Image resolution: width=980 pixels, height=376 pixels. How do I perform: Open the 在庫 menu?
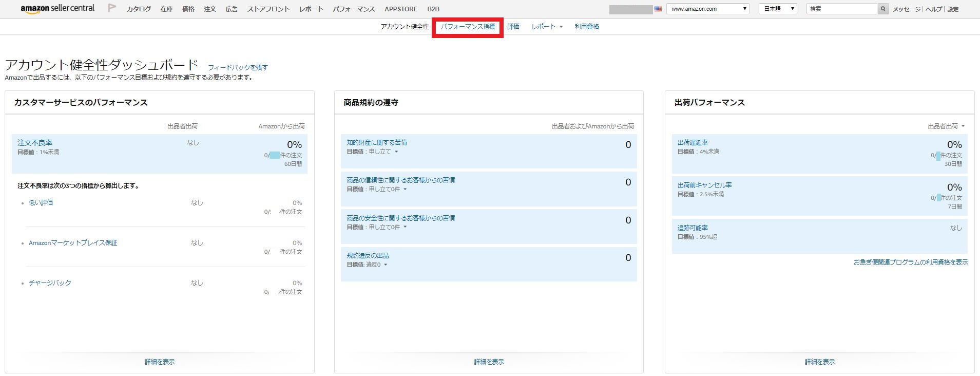(x=166, y=9)
